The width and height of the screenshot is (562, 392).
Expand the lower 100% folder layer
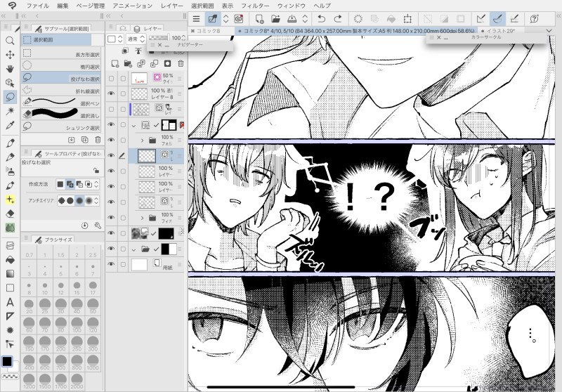(143, 218)
